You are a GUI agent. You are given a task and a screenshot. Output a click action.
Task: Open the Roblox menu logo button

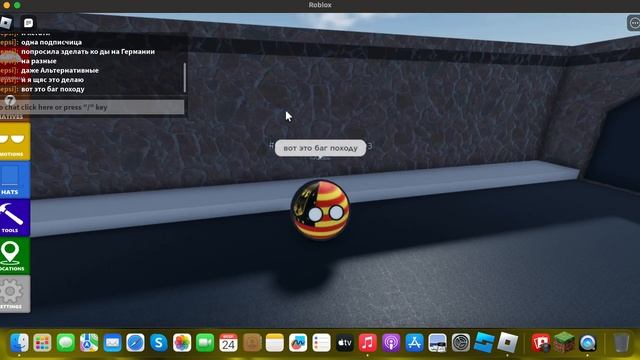point(6,23)
